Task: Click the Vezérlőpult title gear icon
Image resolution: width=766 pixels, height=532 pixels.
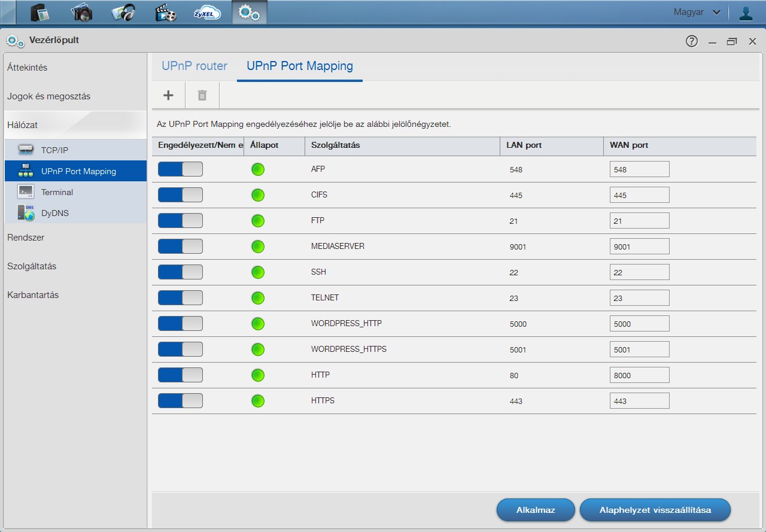Action: (16, 41)
